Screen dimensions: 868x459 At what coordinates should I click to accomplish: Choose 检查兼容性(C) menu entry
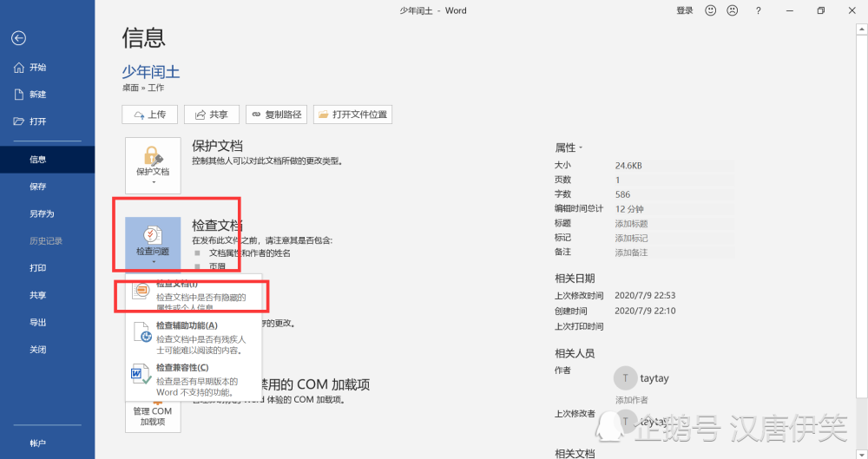pos(194,380)
